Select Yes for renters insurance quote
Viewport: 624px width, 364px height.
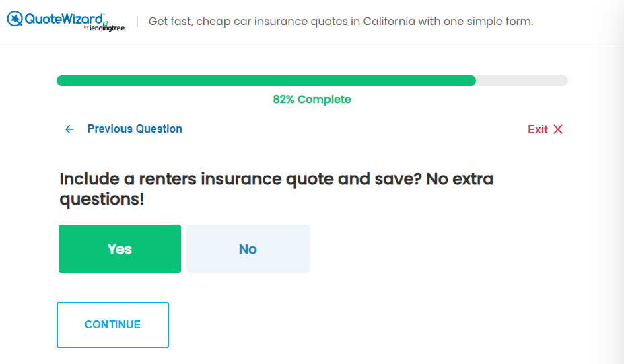[x=120, y=249]
